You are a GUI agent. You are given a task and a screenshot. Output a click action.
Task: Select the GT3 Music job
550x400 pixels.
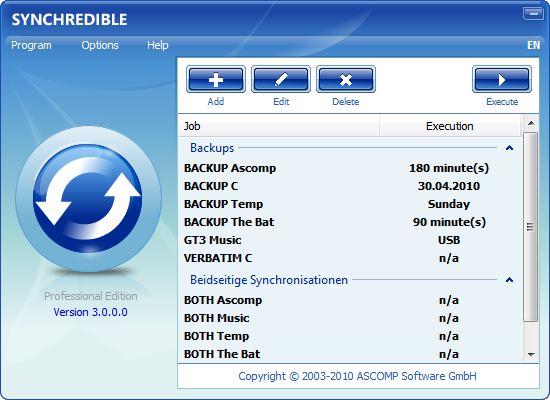350,240
